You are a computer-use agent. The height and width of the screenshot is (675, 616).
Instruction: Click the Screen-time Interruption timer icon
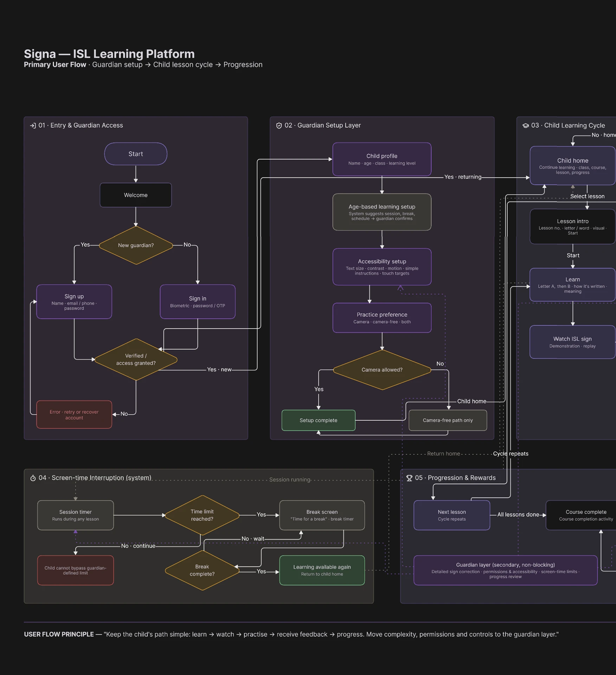coord(33,478)
